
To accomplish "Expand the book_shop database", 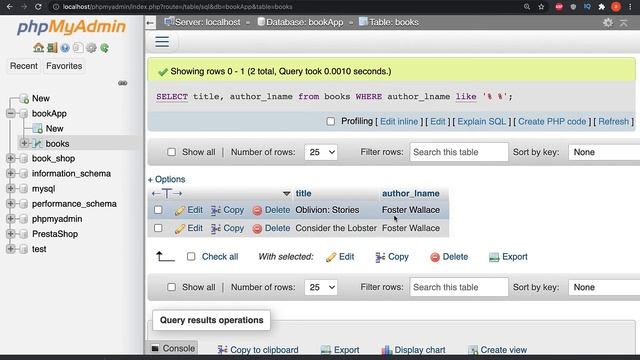I will pos(11,158).
